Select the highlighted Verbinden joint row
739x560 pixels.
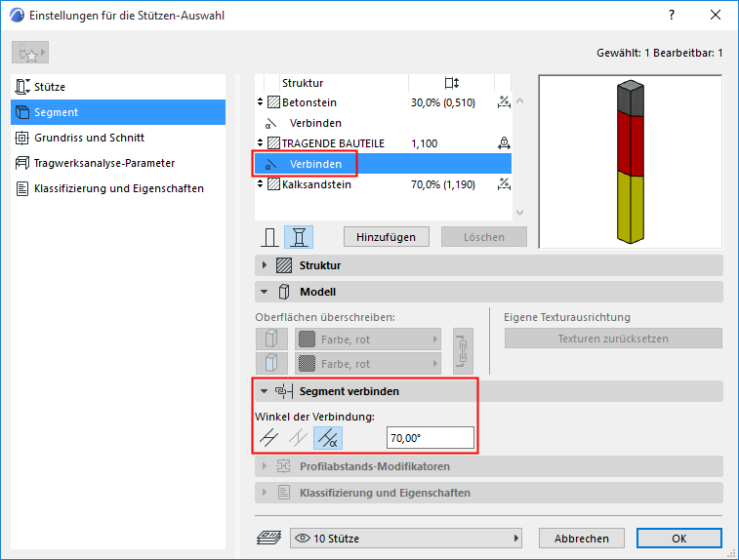pos(384,164)
